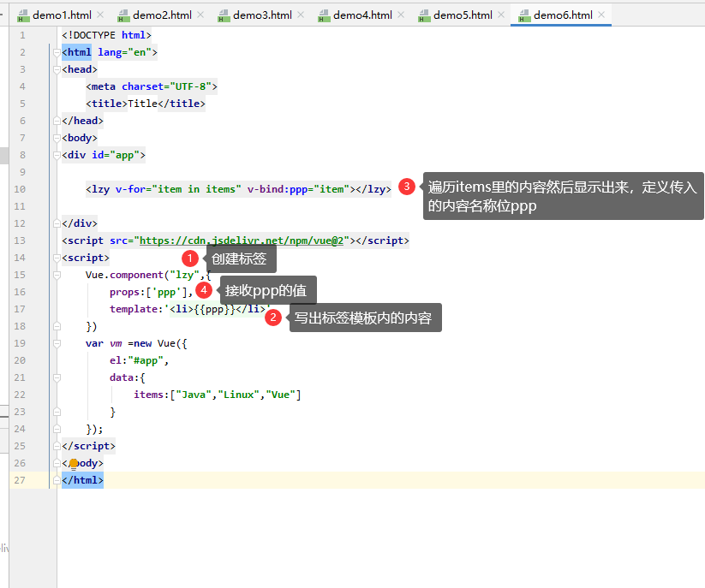The image size is (705, 588).
Task: Close the demo6.html tab
Action: click(x=601, y=15)
